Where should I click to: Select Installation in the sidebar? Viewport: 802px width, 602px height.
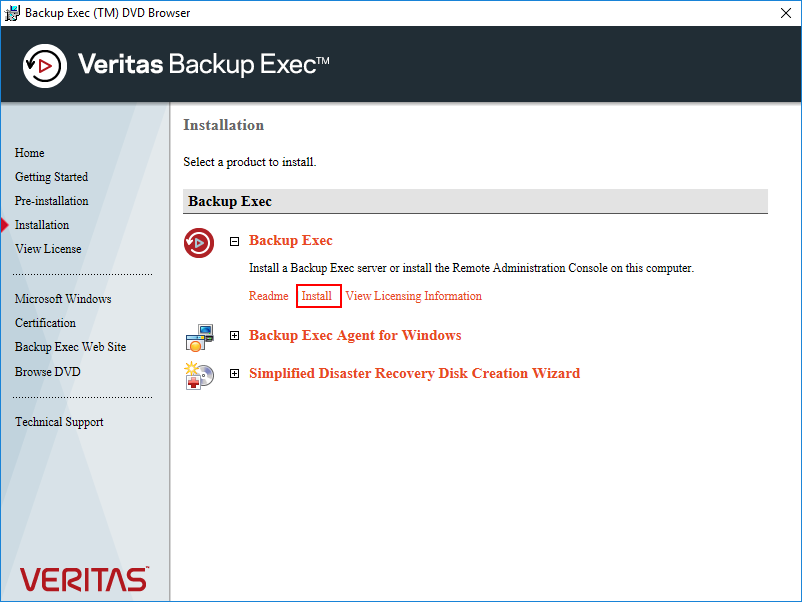pyautogui.click(x=42, y=225)
